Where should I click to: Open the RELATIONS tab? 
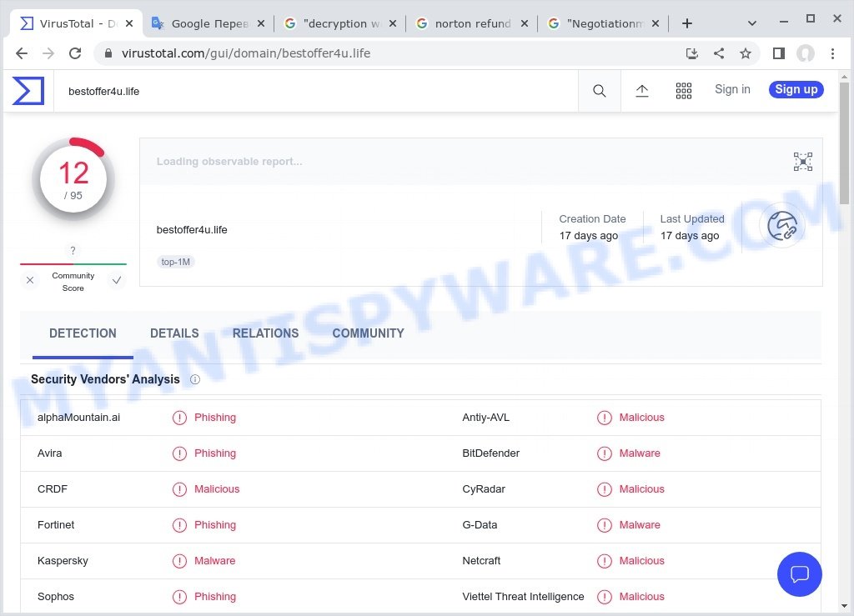point(265,333)
